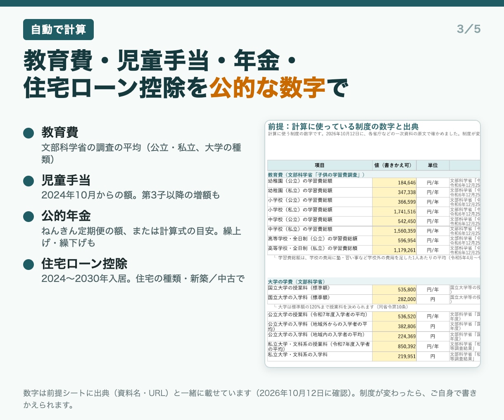This screenshot has height=420, width=504.
Task: Select the 児童手当 bullet heading
Action: (x=66, y=180)
